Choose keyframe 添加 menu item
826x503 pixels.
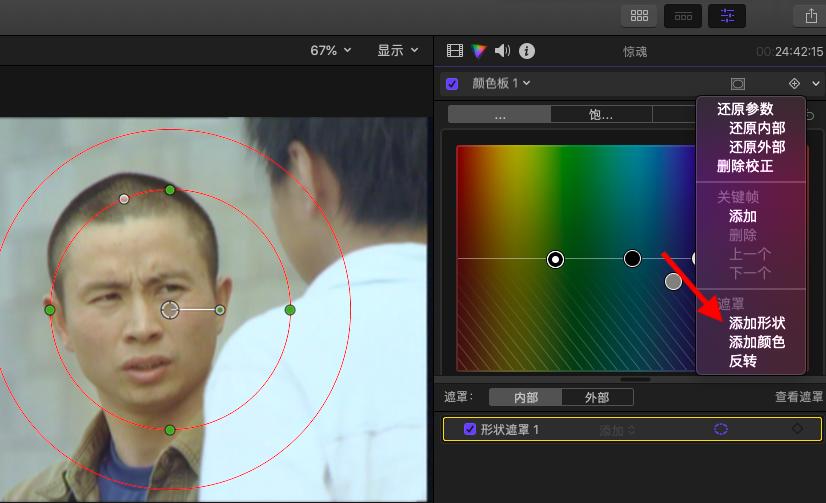pyautogui.click(x=743, y=216)
